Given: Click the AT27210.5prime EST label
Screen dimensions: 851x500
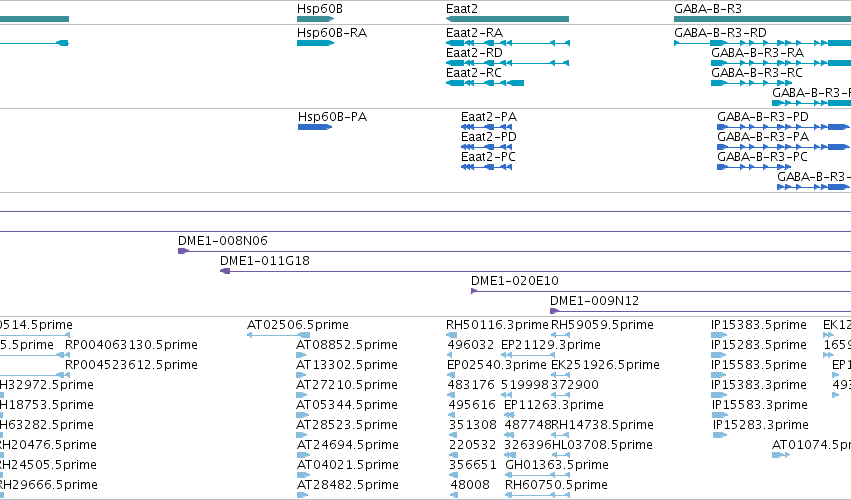Looking at the screenshot, I should (x=347, y=385).
